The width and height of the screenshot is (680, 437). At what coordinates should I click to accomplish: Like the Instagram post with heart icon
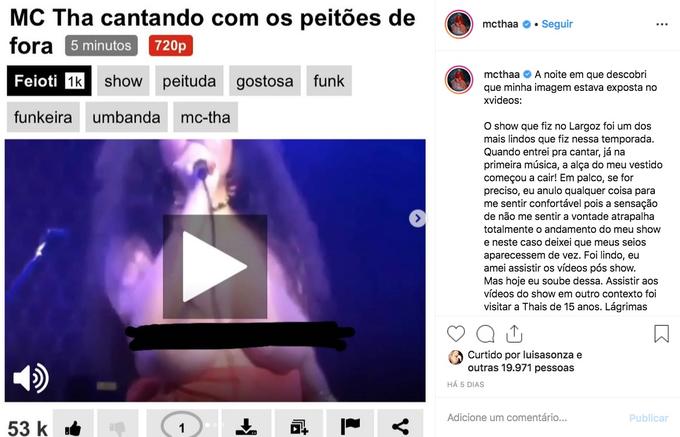[456, 334]
